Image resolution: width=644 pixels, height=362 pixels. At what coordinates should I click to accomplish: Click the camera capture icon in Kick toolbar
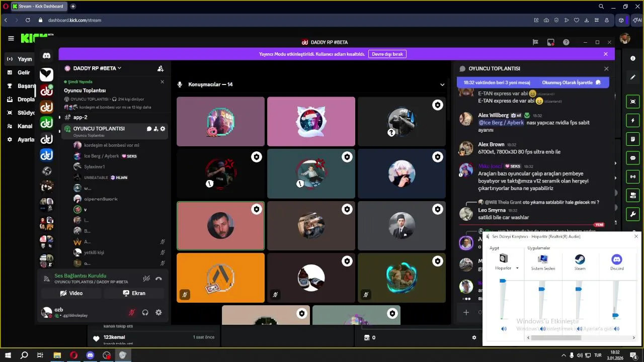(x=633, y=102)
